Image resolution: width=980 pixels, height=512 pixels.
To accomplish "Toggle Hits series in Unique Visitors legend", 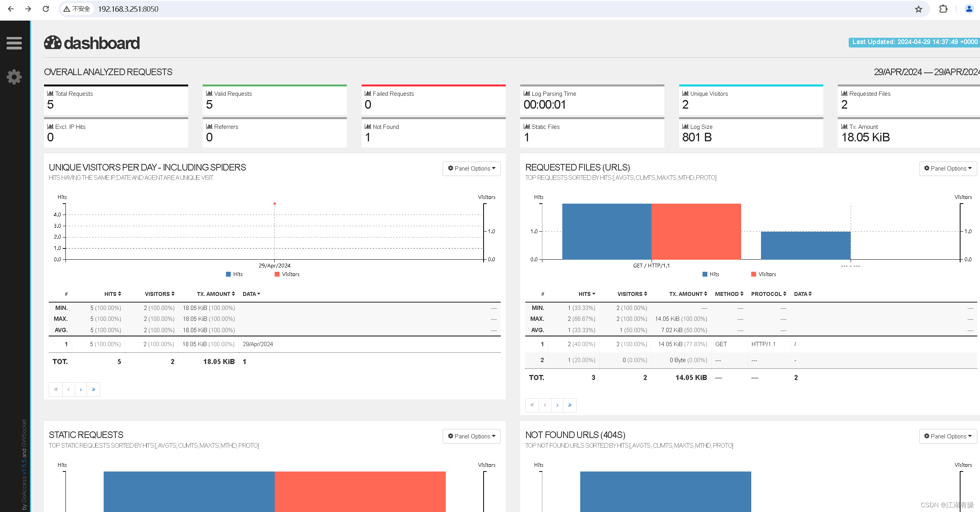I will pyautogui.click(x=234, y=274).
